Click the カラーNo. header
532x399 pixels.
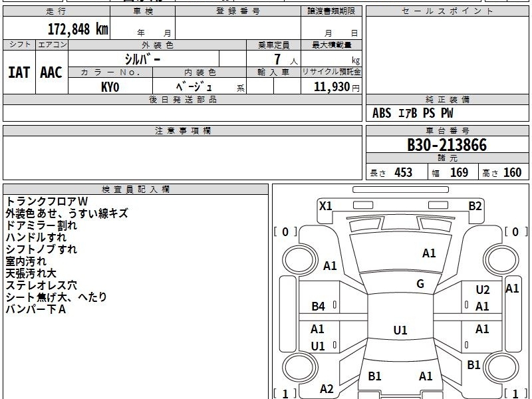point(110,72)
